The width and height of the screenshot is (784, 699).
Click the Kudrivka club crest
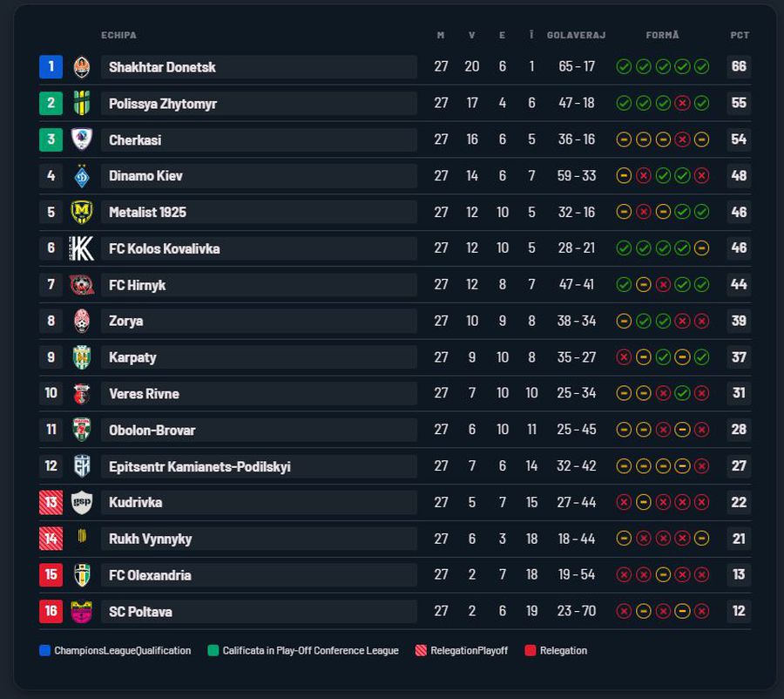tap(82, 502)
